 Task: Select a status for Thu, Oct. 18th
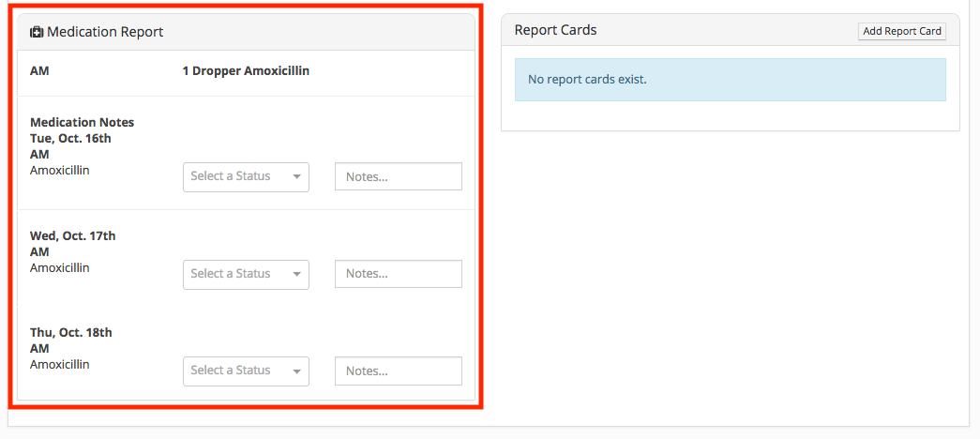[246, 371]
